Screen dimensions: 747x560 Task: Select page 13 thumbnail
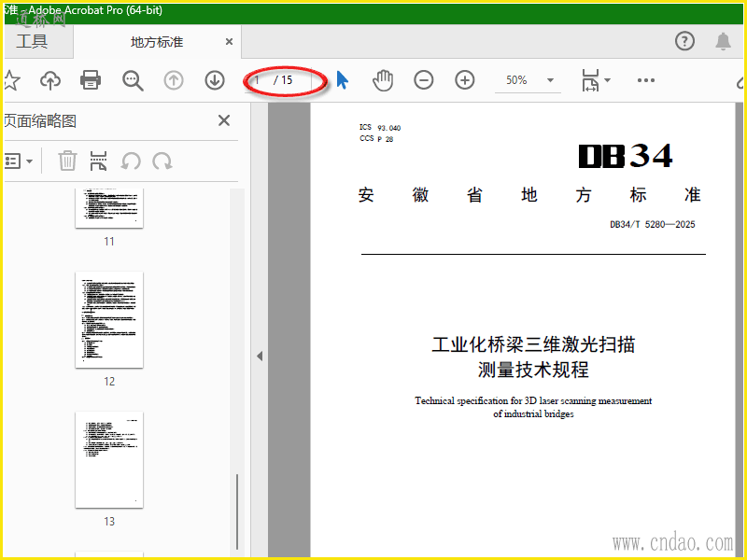(x=109, y=459)
